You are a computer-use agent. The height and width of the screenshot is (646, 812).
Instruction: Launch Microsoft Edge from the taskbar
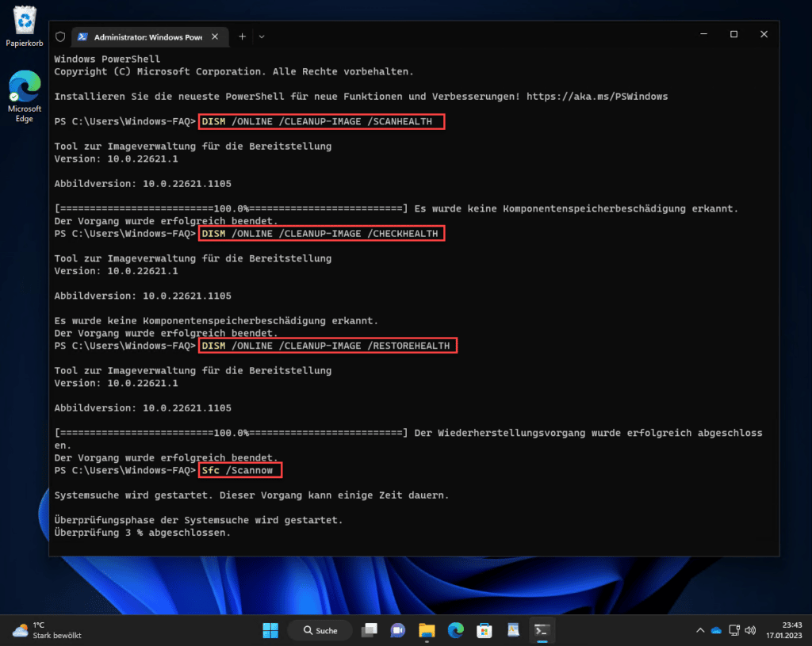pos(456,630)
